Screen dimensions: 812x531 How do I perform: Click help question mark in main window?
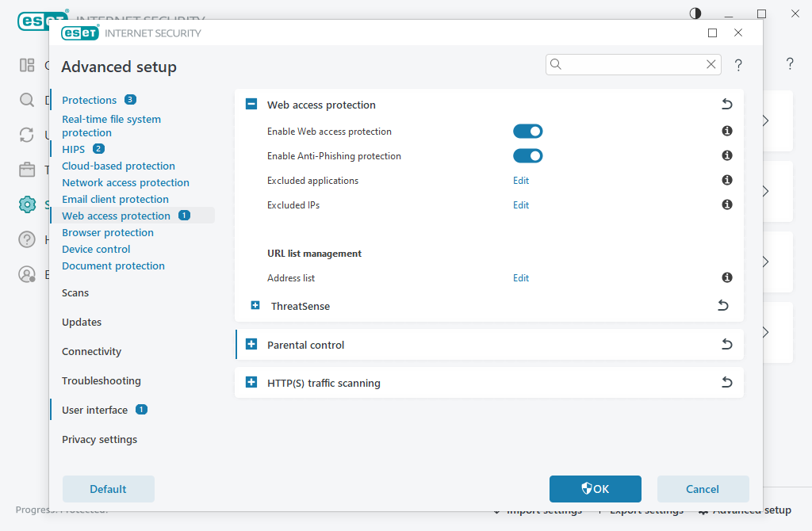tap(790, 64)
